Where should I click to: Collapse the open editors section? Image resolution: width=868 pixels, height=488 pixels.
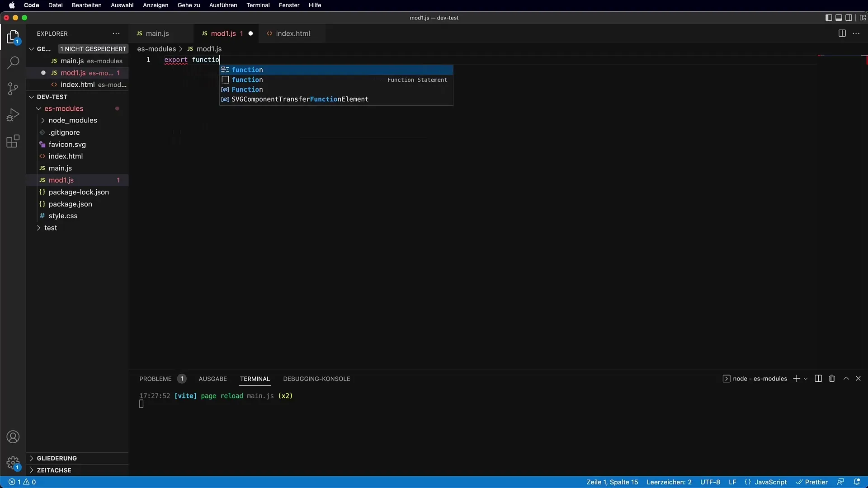coord(32,49)
